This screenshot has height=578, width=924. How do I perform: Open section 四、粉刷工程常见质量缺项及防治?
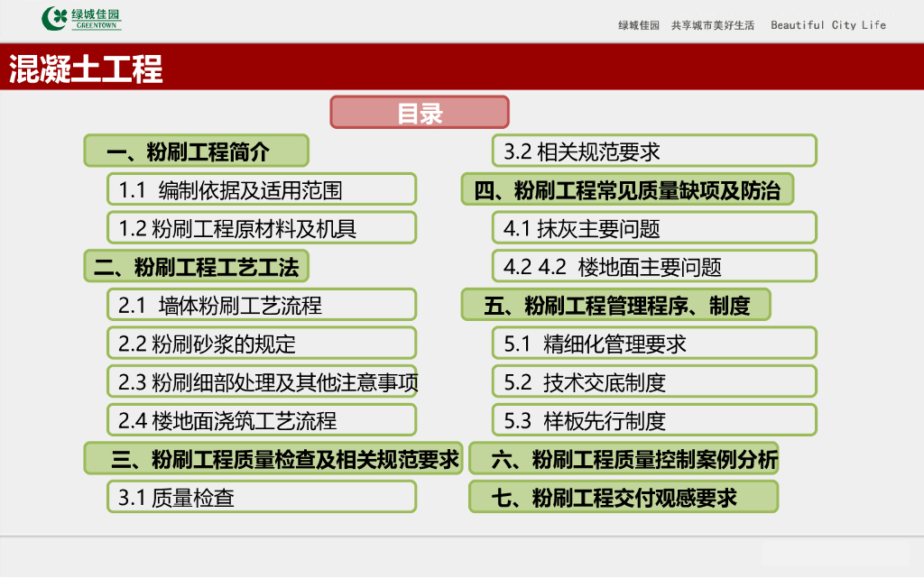coord(627,189)
